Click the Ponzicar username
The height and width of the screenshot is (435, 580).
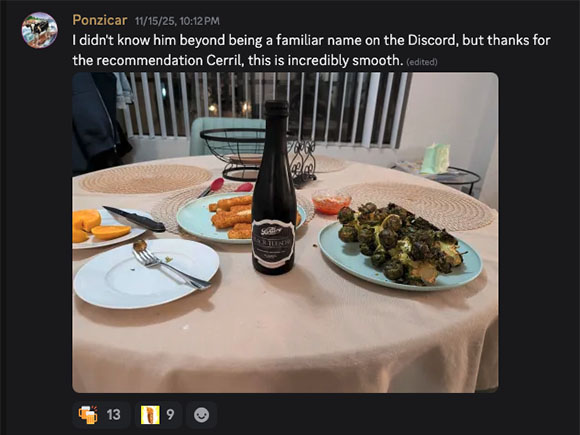coord(100,20)
